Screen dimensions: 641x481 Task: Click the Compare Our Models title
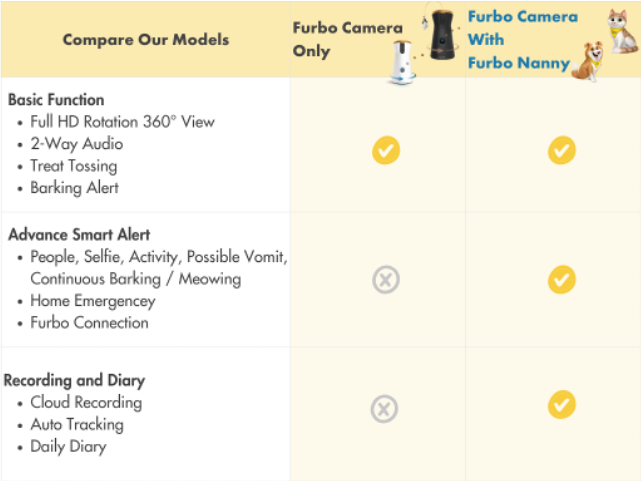click(145, 40)
